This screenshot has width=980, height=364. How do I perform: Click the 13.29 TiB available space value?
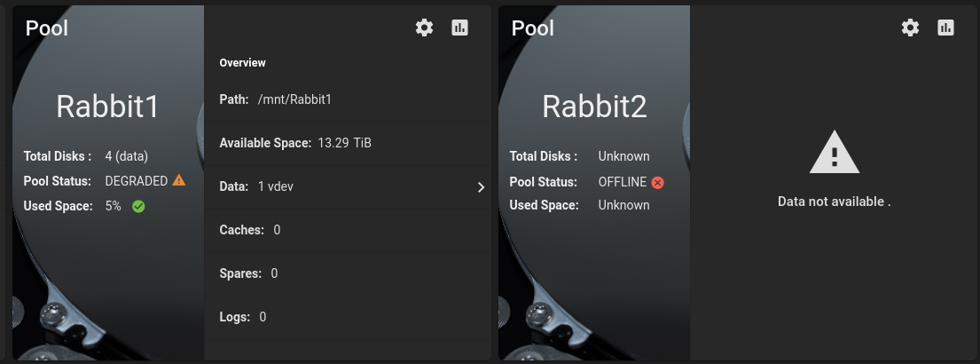pos(344,143)
